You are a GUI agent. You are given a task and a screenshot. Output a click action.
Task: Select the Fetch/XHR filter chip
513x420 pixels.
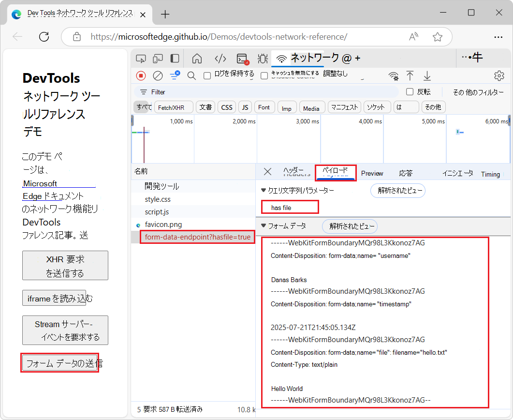coord(174,107)
